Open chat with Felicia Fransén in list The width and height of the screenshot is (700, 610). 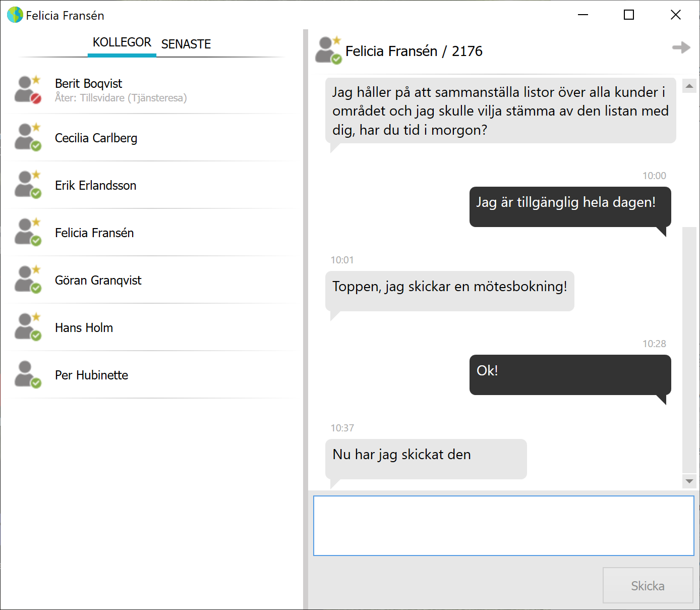point(151,233)
